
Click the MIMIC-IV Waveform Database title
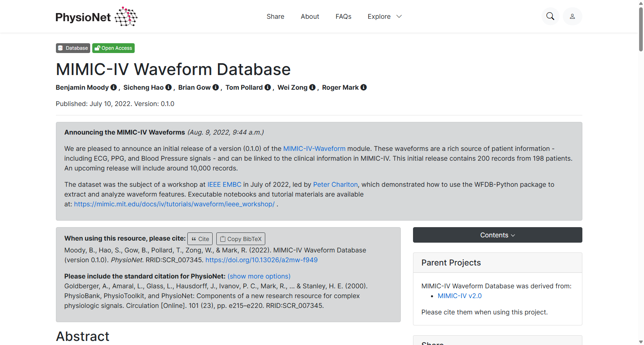pos(173,69)
